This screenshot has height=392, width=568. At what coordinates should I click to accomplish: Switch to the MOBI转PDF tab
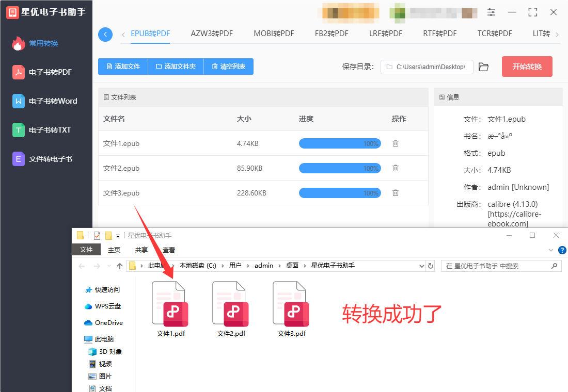(274, 34)
